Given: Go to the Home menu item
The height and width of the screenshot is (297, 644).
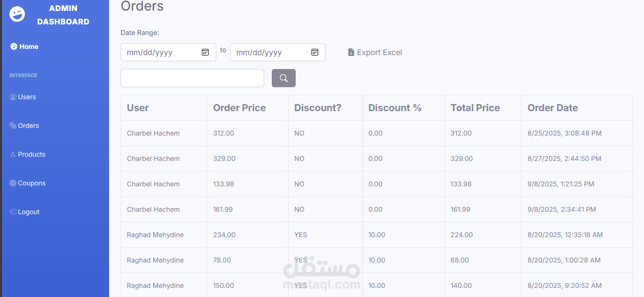Looking at the screenshot, I should click(x=29, y=46).
